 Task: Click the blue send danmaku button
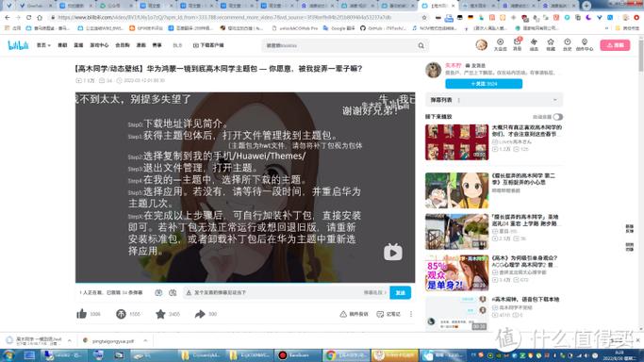tap(400, 292)
